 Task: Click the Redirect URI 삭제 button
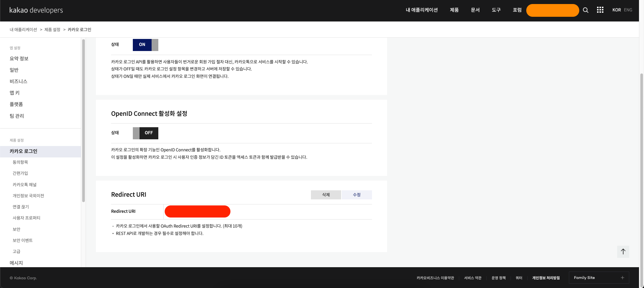326,195
